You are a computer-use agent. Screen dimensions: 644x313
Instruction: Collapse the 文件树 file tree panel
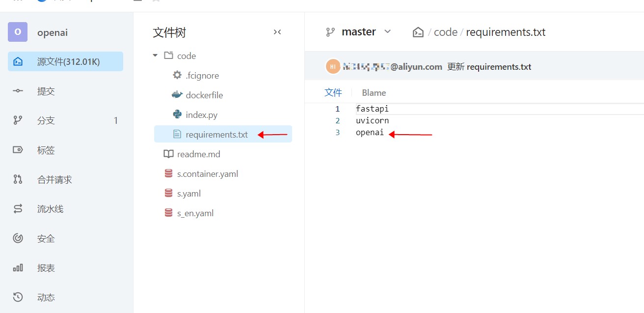[x=277, y=32]
